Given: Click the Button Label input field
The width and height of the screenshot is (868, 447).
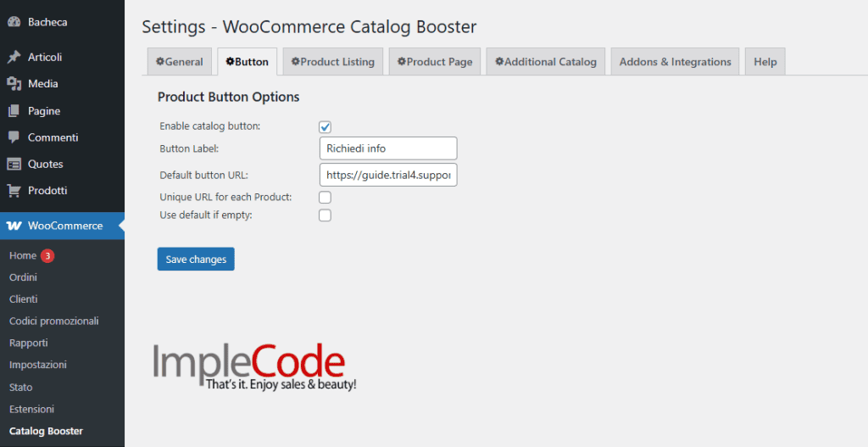Looking at the screenshot, I should (388, 148).
